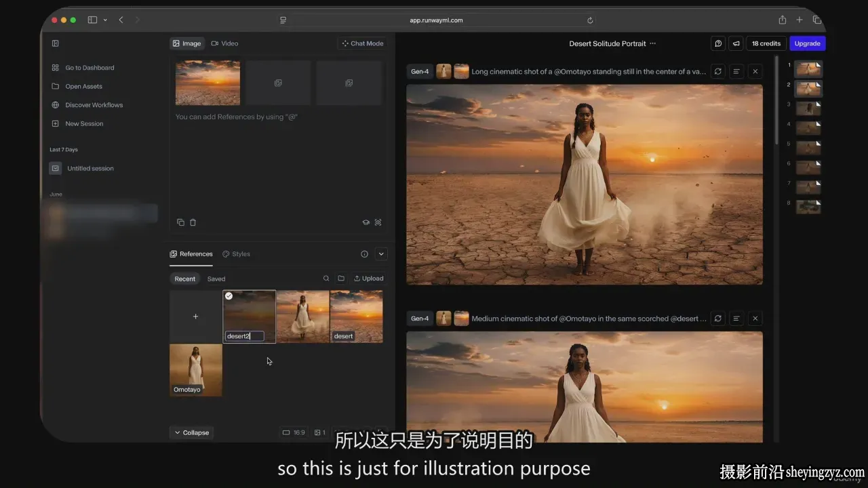The width and height of the screenshot is (868, 488).
Task: Select the Recent filter
Action: coord(184,279)
